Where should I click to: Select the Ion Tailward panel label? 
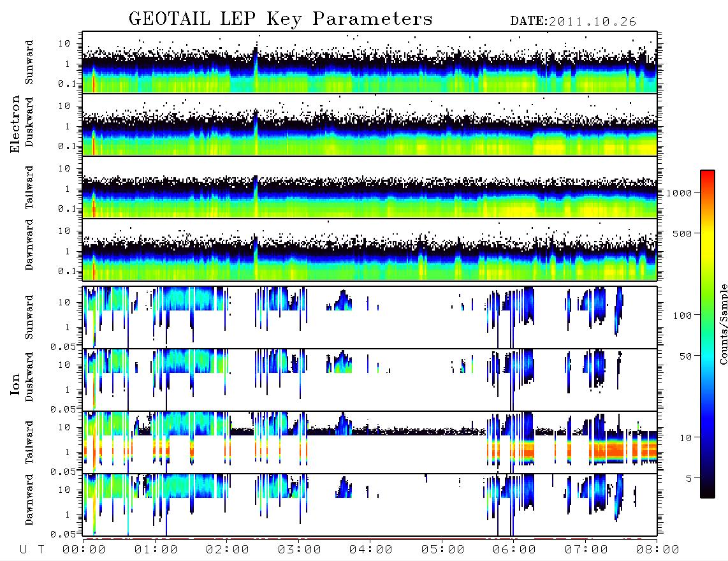(29, 442)
